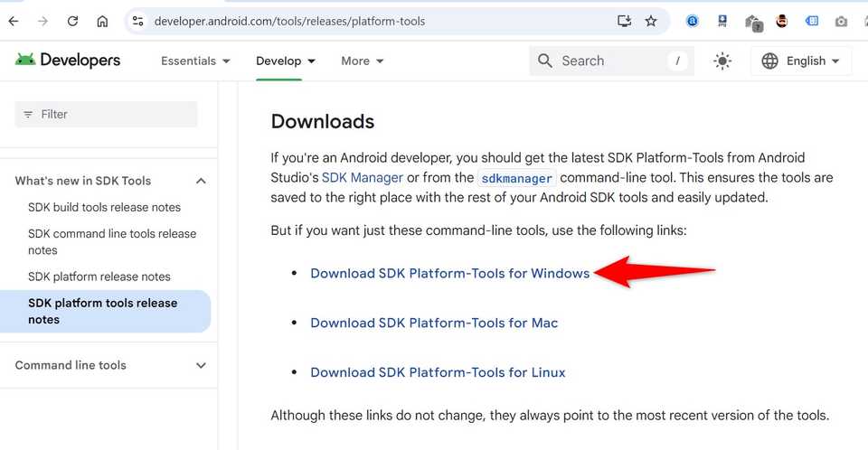Go to the browser home page
The width and height of the screenshot is (868, 450).
pyautogui.click(x=102, y=21)
